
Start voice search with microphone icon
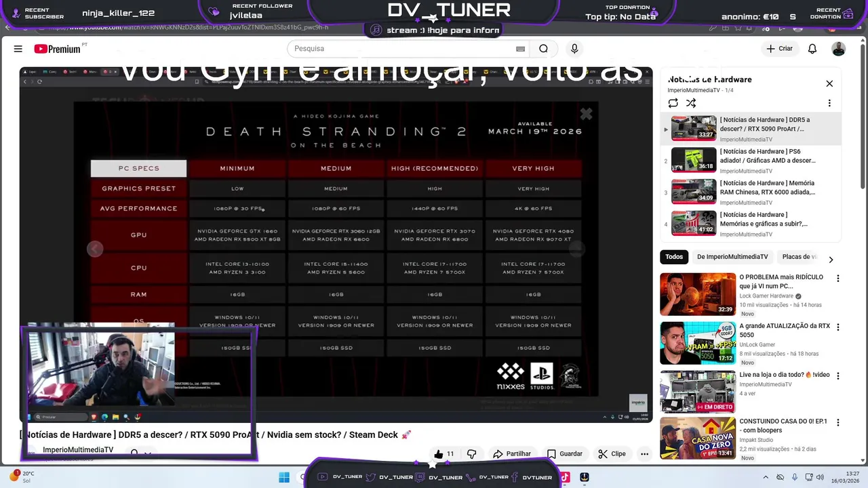pos(574,49)
